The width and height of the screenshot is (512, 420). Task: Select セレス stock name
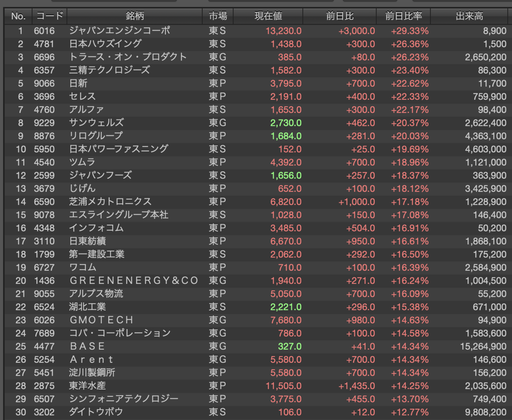point(82,96)
